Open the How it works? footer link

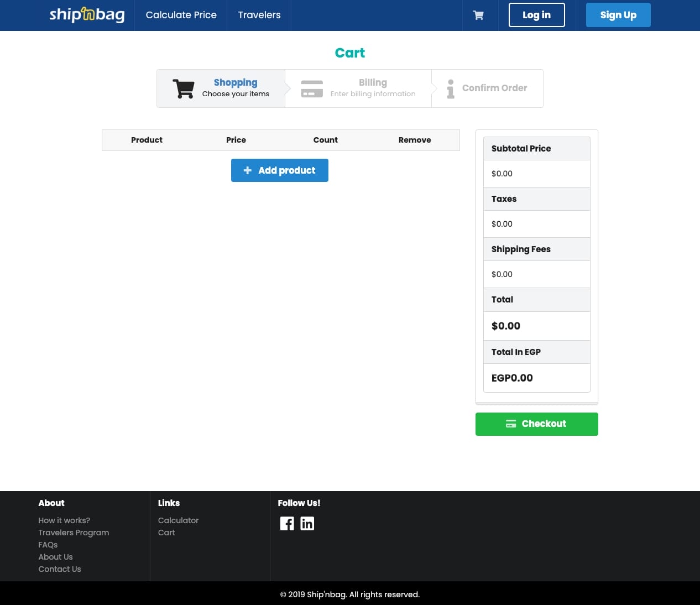(64, 520)
